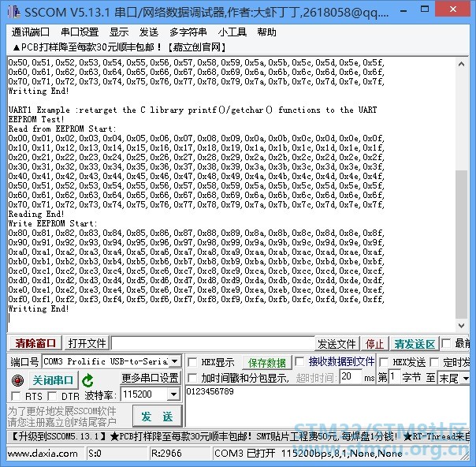Click the www.daxia.com link in status bar

coord(43,454)
